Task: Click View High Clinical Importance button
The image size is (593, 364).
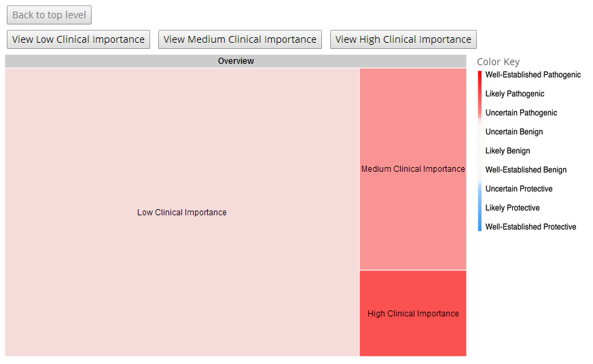Action: click(x=403, y=39)
